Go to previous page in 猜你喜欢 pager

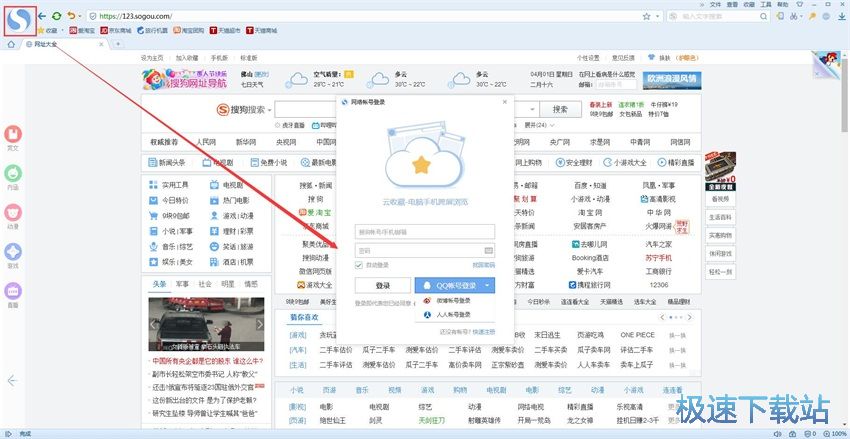[662, 317]
